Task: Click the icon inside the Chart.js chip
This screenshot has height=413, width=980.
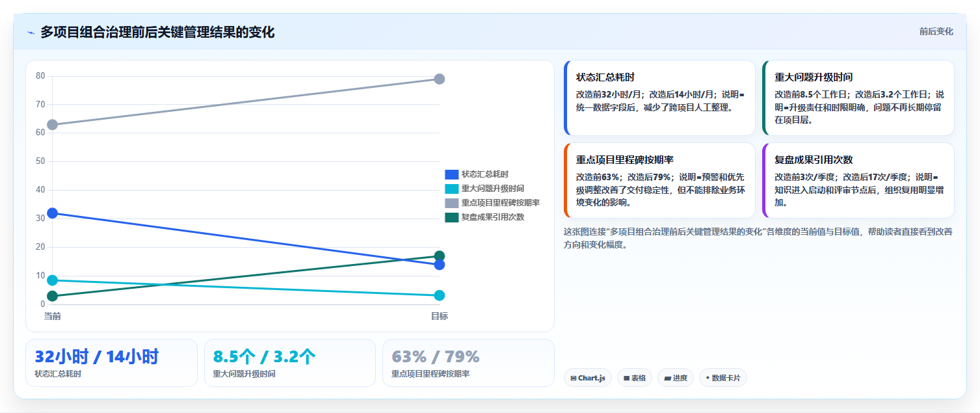Action: pos(574,378)
